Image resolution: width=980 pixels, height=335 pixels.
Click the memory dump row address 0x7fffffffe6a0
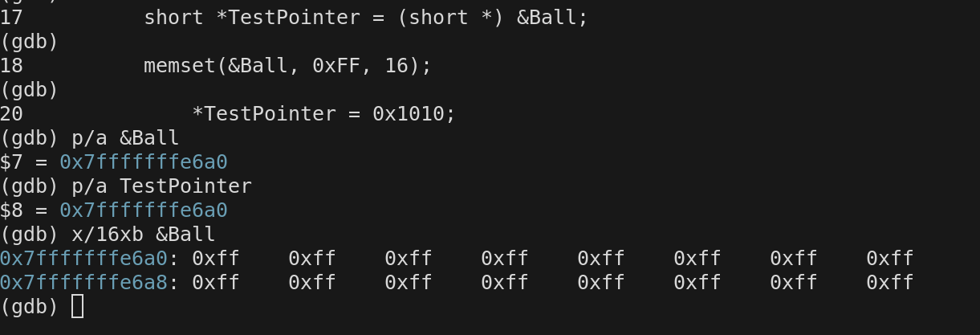pyautogui.click(x=83, y=258)
